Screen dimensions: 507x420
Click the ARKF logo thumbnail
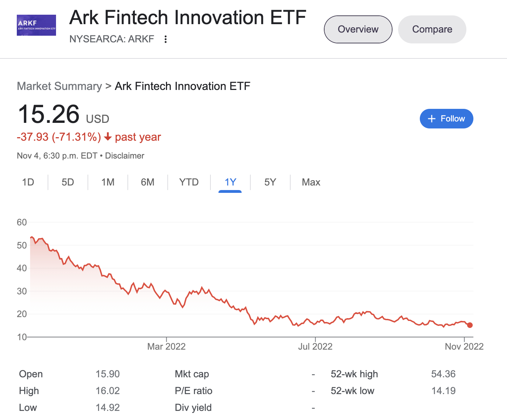[36, 25]
